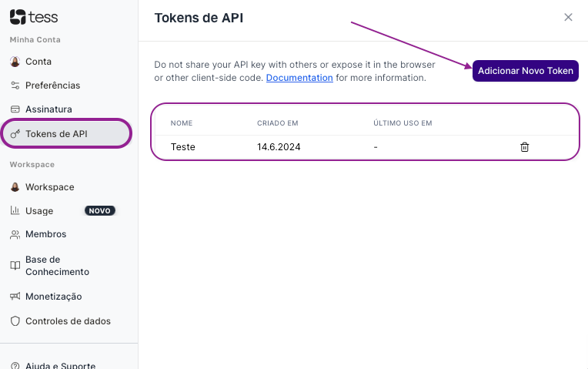The height and width of the screenshot is (369, 588).
Task: Close the Tokens de API panel
Action: (568, 17)
